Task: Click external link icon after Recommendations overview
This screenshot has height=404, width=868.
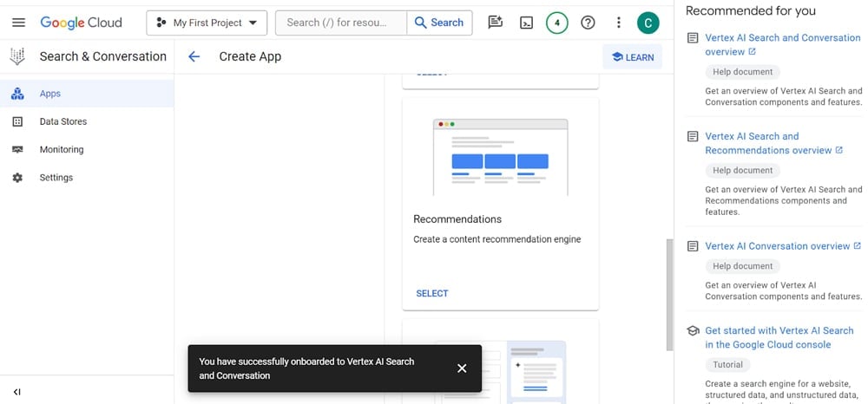Action: [x=838, y=150]
